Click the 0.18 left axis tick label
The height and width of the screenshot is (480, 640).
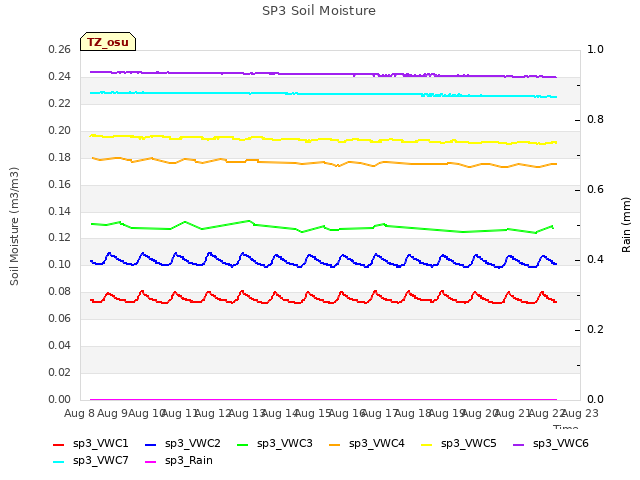pyautogui.click(x=59, y=157)
